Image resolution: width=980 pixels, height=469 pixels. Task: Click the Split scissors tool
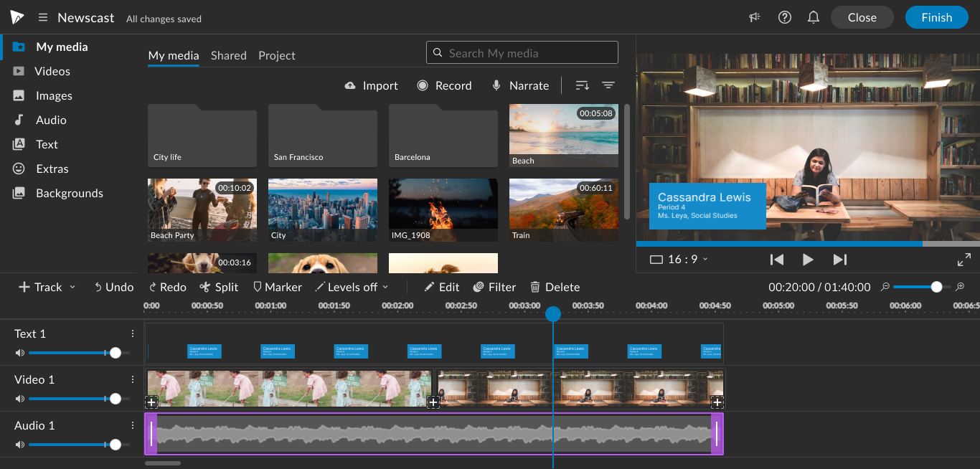219,287
